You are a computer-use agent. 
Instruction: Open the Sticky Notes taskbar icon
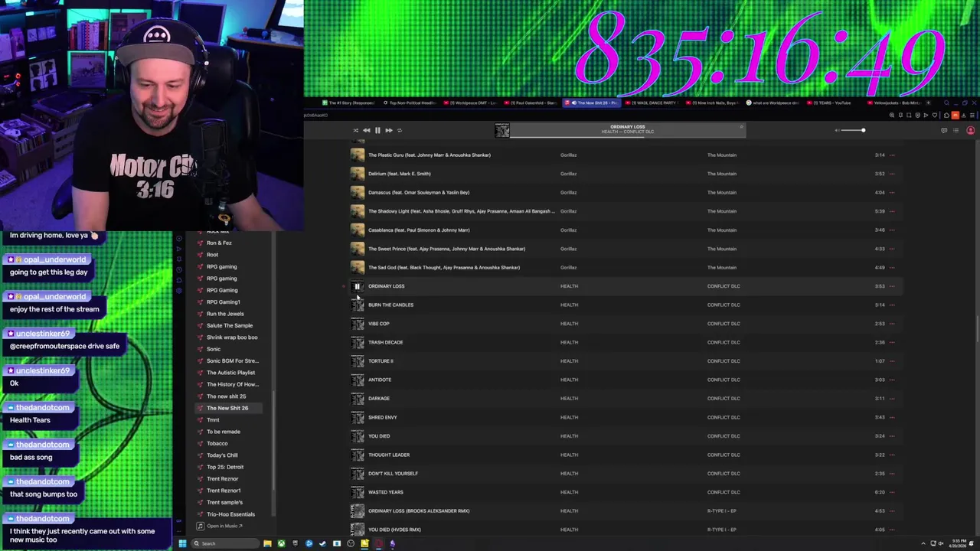pos(364,543)
